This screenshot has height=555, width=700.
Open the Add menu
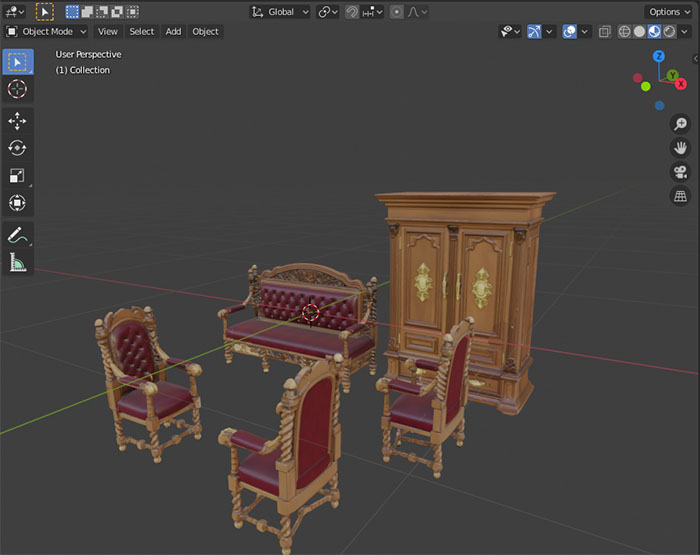click(173, 31)
